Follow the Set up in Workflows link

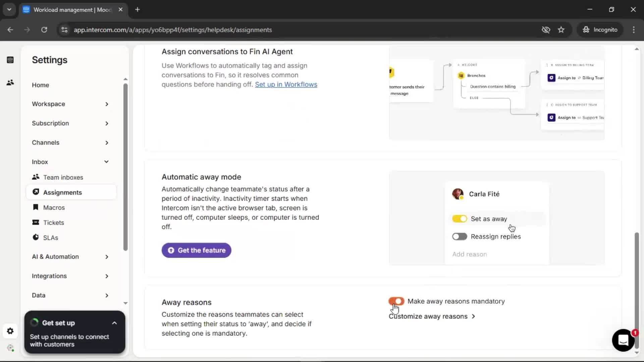286,84
